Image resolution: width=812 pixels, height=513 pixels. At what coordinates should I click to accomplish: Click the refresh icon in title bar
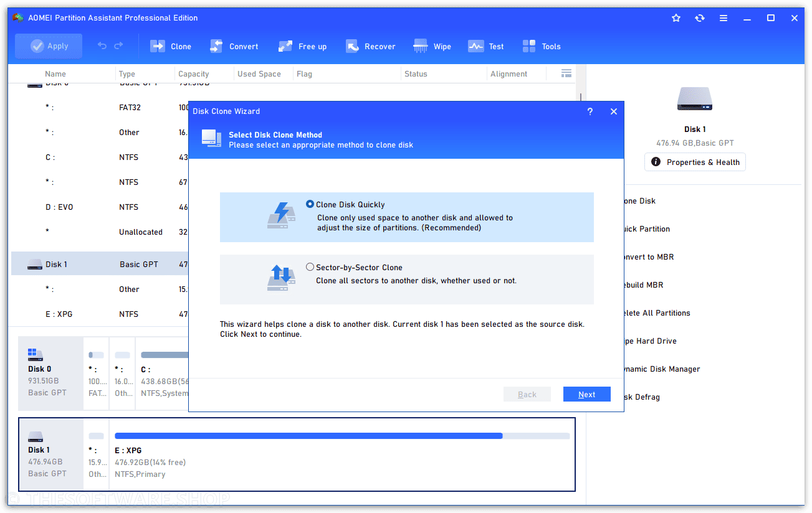tap(700, 18)
